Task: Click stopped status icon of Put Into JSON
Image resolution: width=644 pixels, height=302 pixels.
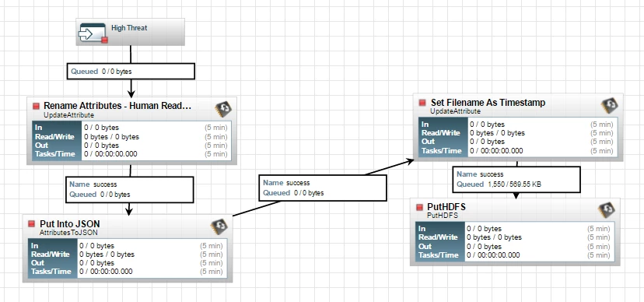Action: pyautogui.click(x=32, y=224)
